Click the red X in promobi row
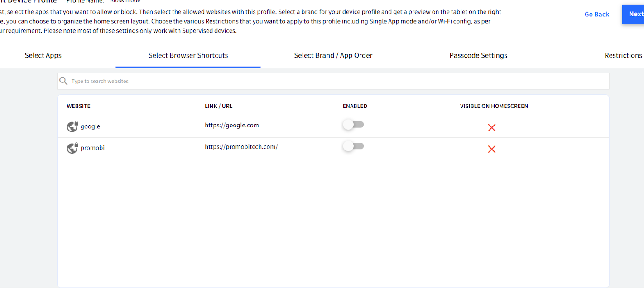 [x=491, y=149]
